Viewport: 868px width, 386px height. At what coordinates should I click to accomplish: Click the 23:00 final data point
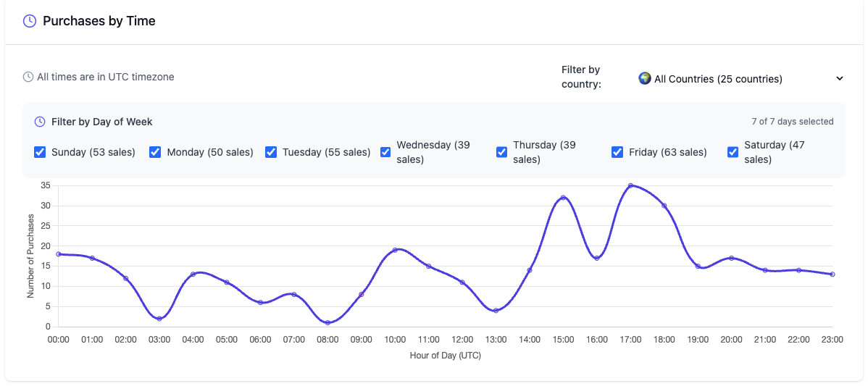point(832,274)
